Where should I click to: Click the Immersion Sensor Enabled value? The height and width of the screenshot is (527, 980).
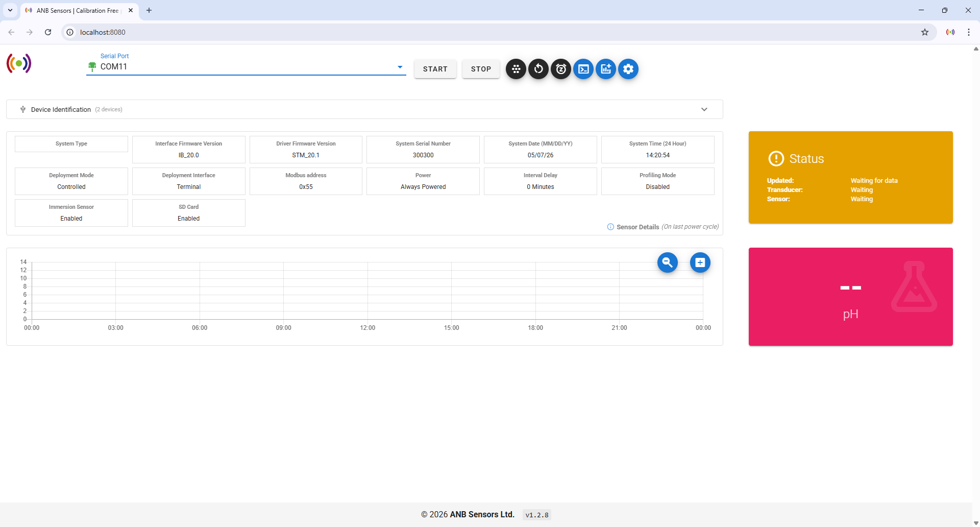click(71, 219)
